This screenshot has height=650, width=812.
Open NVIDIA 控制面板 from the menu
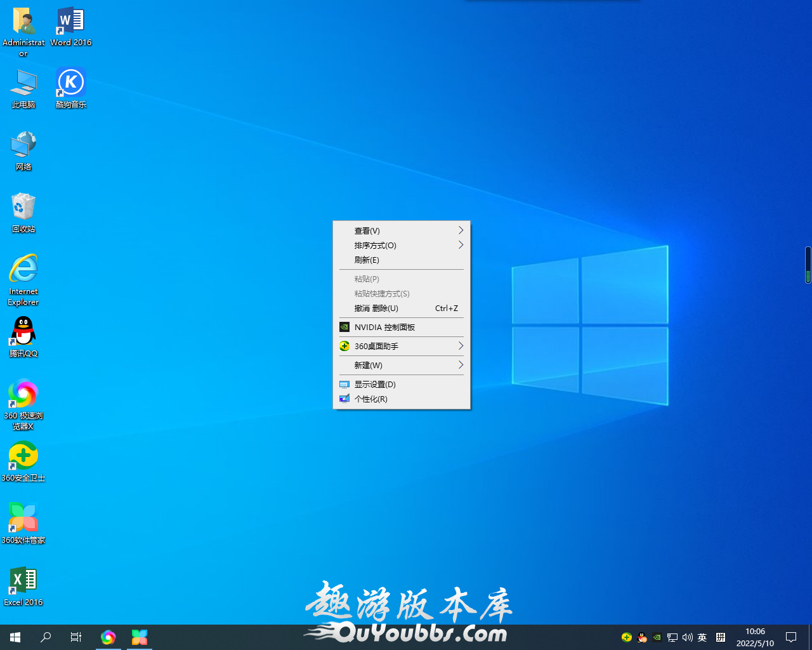384,327
